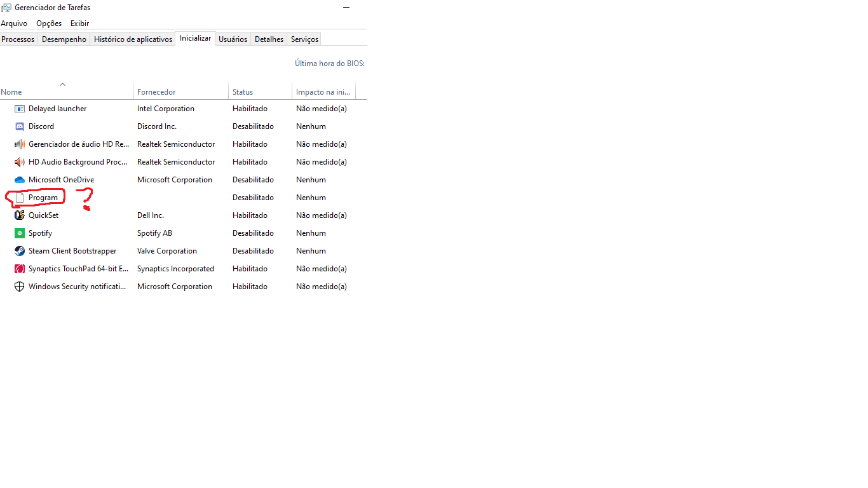Click Desabilitado status in Spotify row
The image size is (868, 488).
coord(253,233)
